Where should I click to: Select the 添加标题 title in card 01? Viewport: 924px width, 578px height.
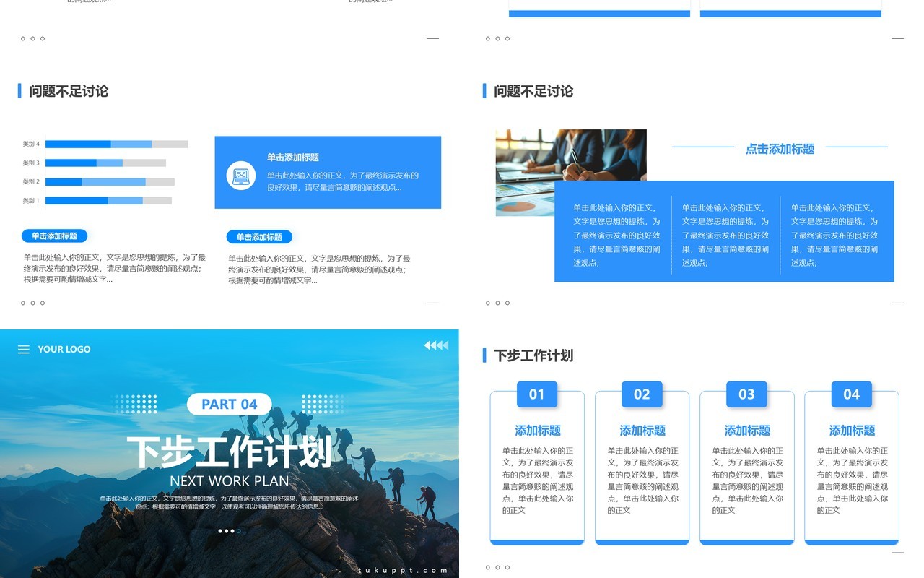coord(538,431)
